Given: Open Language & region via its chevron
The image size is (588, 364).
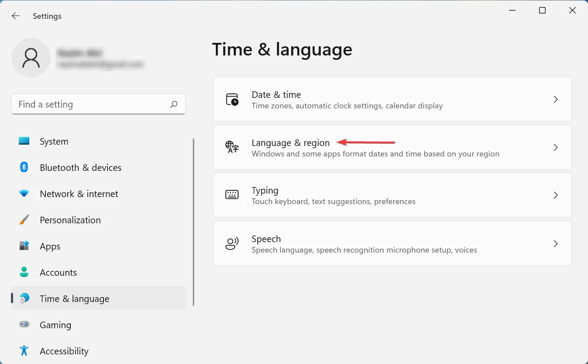Looking at the screenshot, I should pyautogui.click(x=556, y=148).
